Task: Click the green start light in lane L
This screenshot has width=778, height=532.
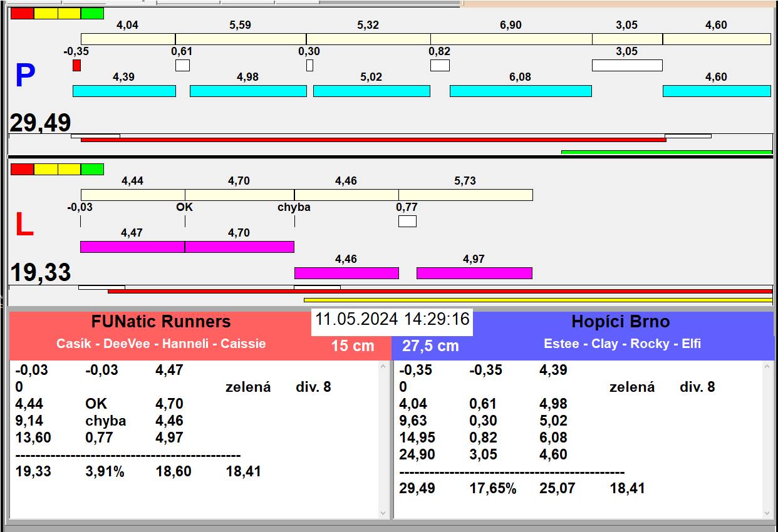Action: (92, 169)
